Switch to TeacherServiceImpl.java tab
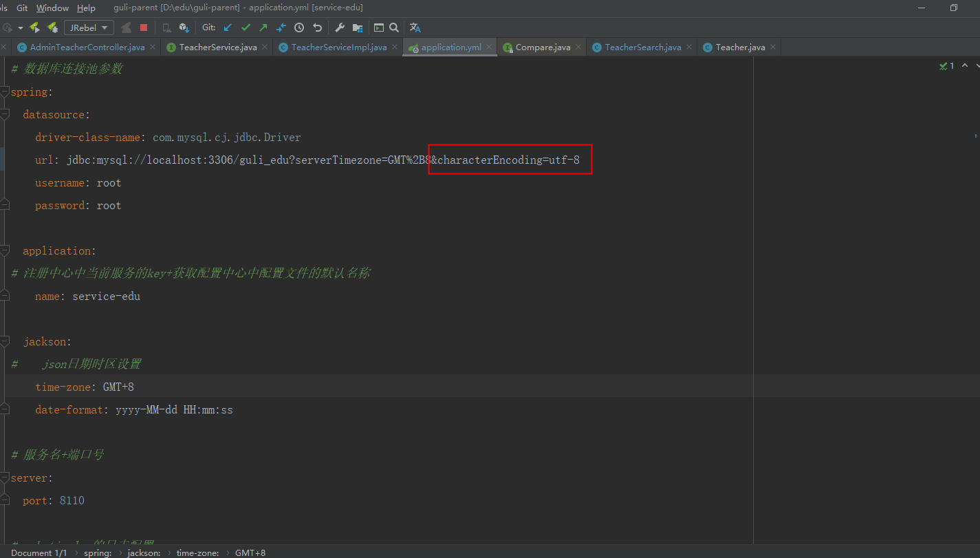980x558 pixels. [338, 47]
